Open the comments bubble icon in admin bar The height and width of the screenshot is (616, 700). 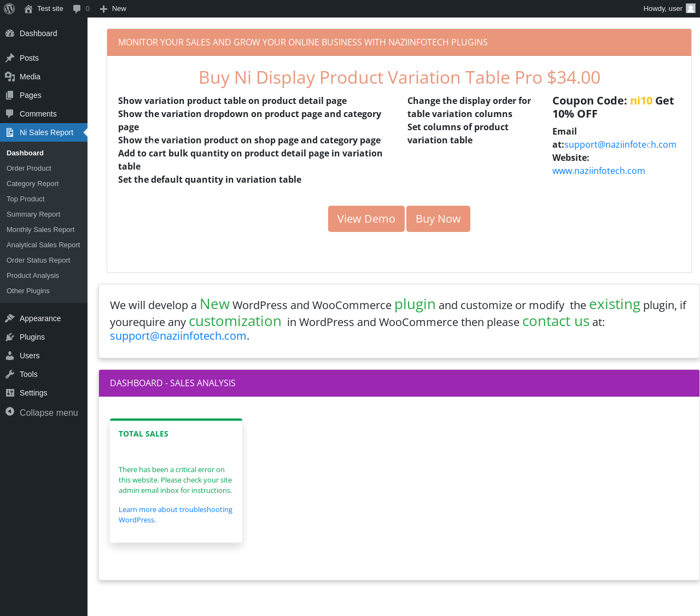click(x=77, y=9)
